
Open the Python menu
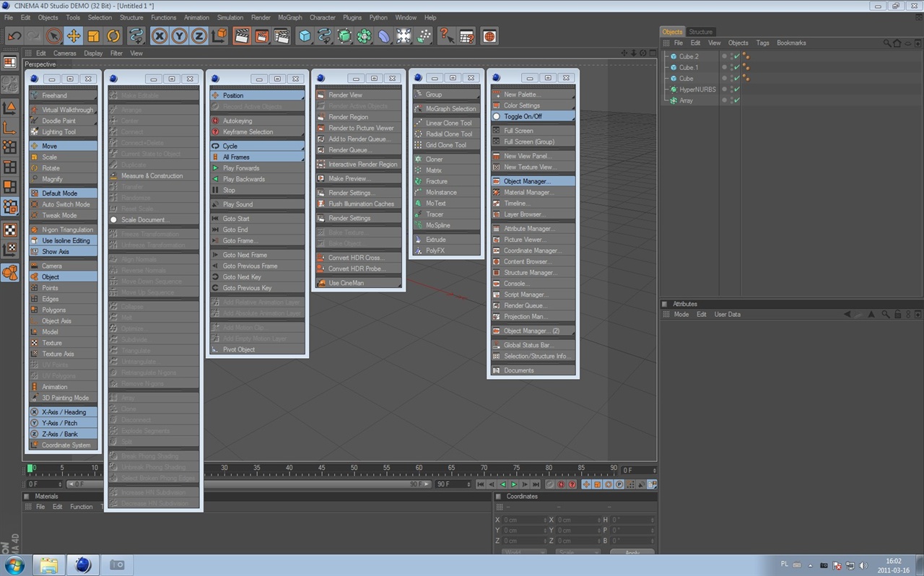(x=378, y=17)
